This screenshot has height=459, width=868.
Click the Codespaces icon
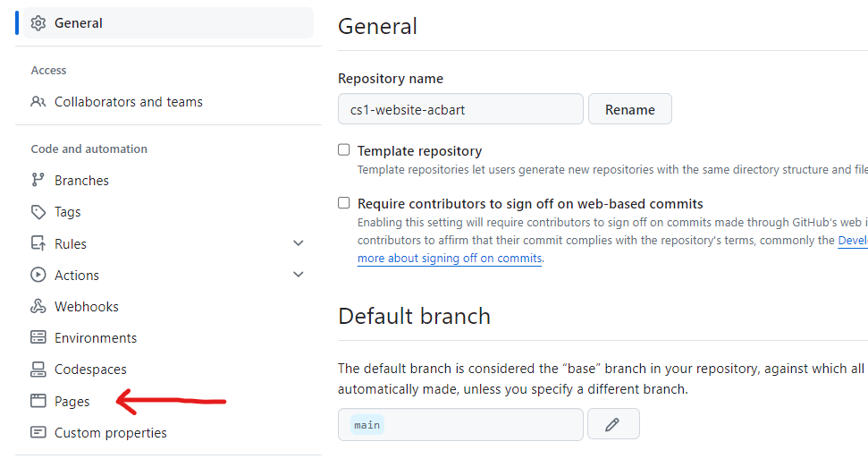coord(38,370)
